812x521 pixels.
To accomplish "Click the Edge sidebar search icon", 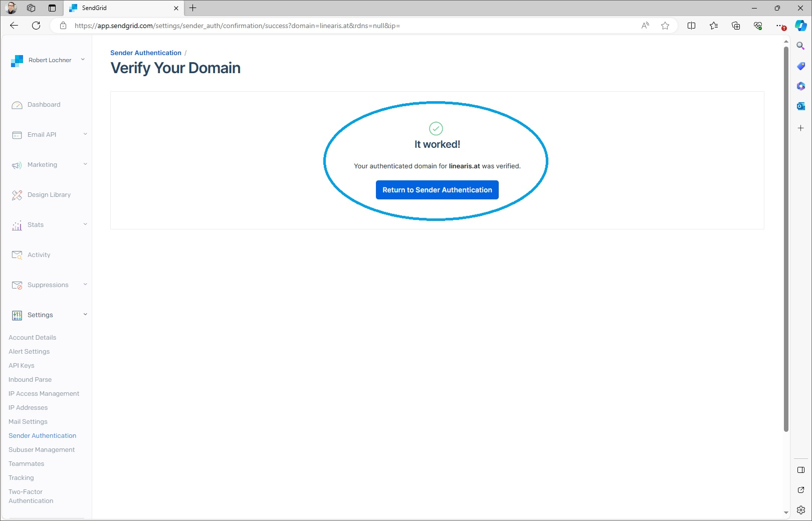I will coord(801,46).
